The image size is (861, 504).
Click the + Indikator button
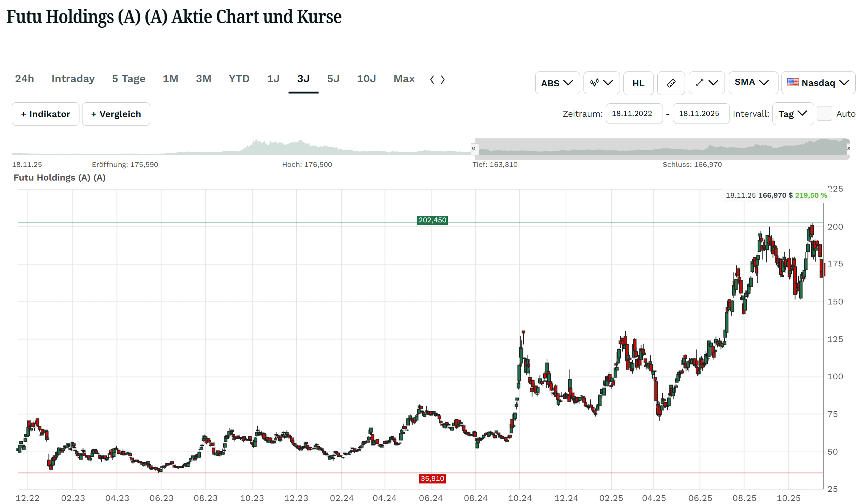[46, 114]
